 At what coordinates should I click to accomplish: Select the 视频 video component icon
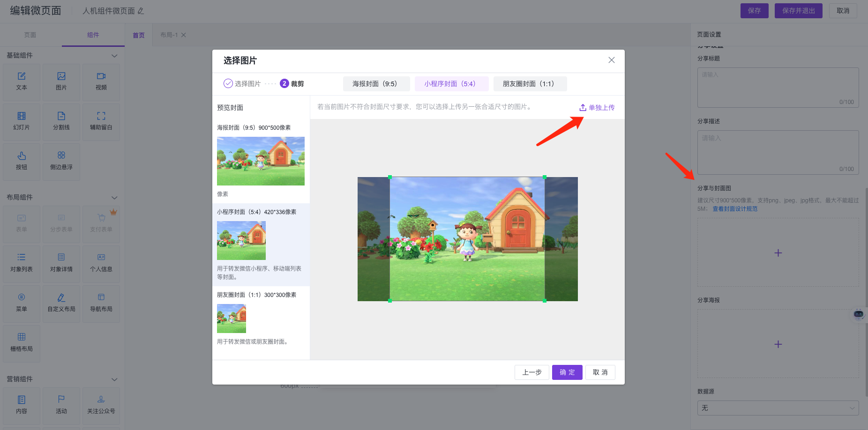[101, 76]
